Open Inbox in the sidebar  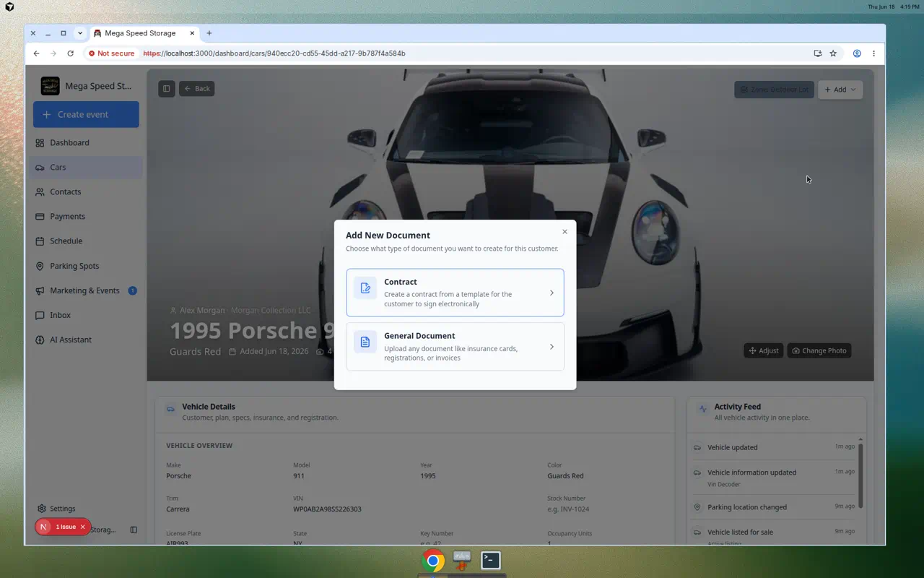[86, 315]
